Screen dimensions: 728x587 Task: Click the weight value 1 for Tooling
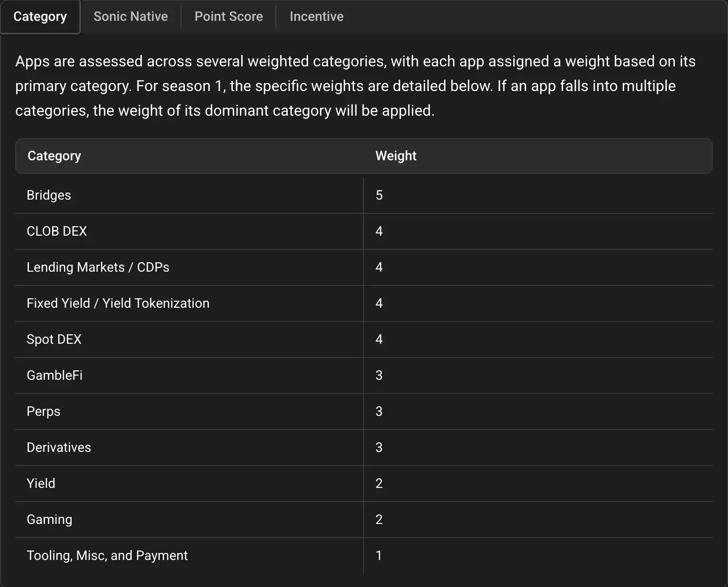379,556
